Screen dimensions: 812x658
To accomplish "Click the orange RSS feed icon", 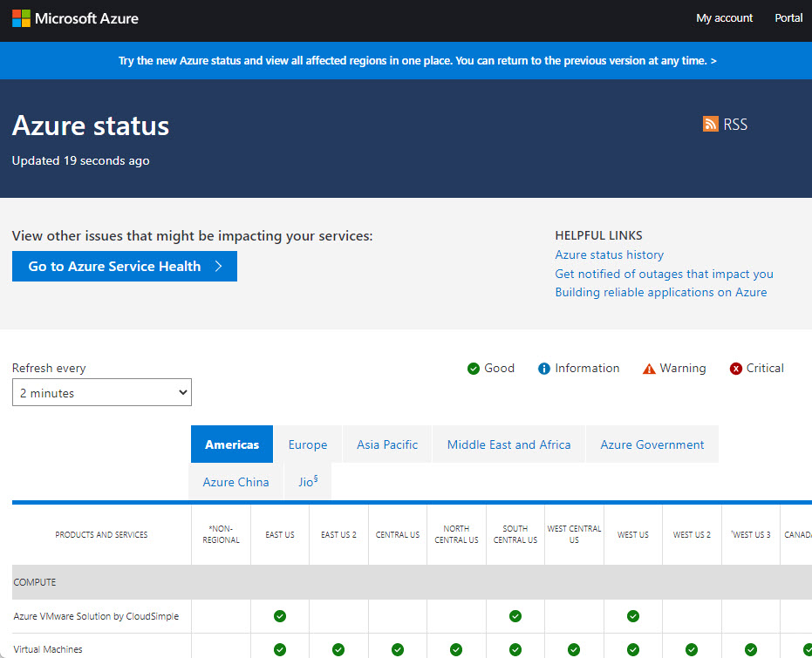I will [710, 124].
